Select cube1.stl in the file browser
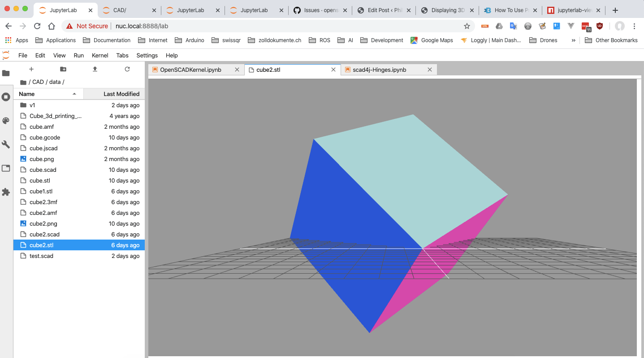The height and width of the screenshot is (358, 644). [x=41, y=191]
